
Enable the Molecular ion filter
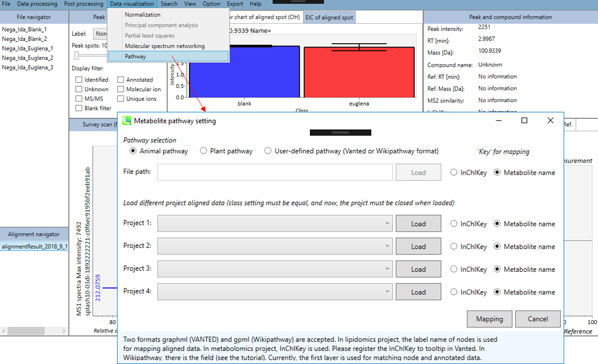[120, 89]
